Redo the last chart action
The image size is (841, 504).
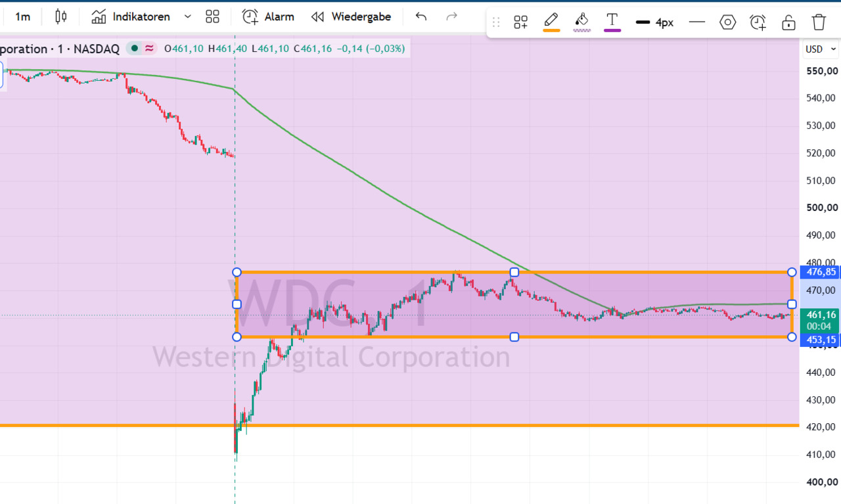coord(451,16)
